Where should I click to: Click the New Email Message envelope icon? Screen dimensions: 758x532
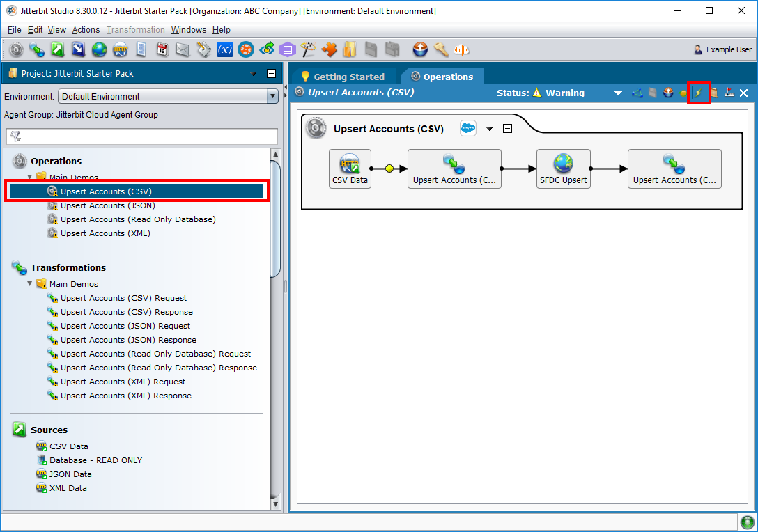pyautogui.click(x=183, y=49)
